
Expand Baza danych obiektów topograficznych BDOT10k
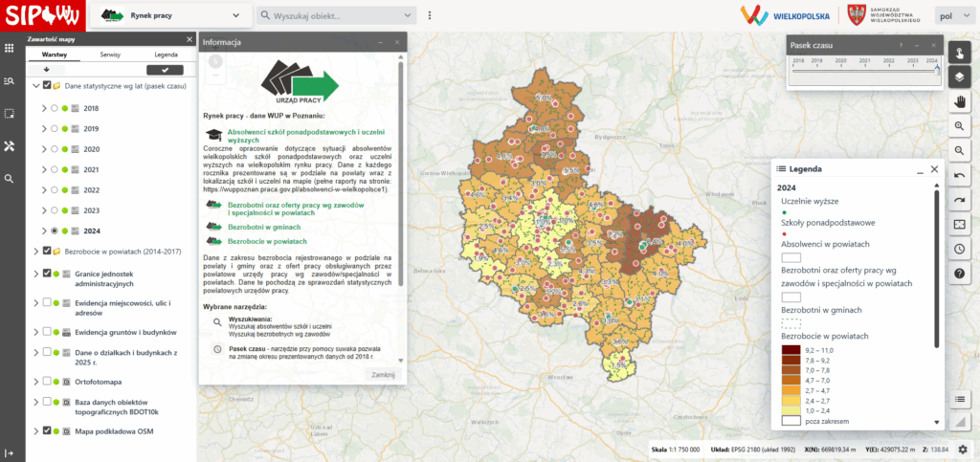click(35, 403)
